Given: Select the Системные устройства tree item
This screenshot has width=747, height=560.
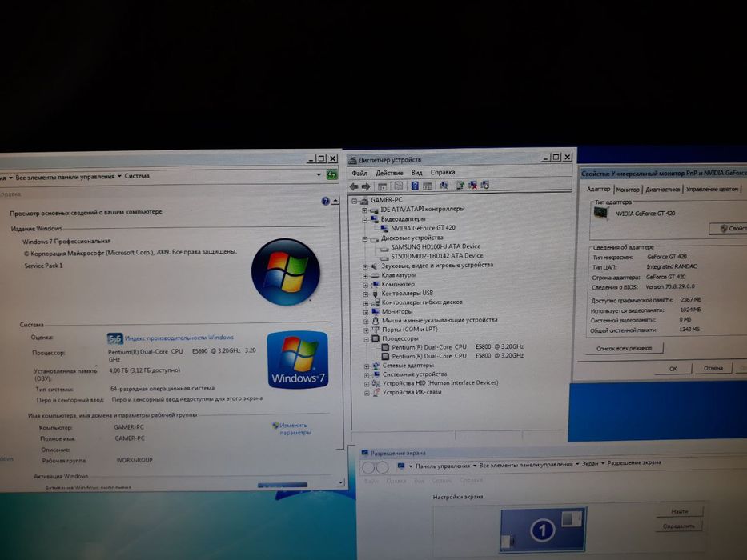Looking at the screenshot, I should click(415, 374).
